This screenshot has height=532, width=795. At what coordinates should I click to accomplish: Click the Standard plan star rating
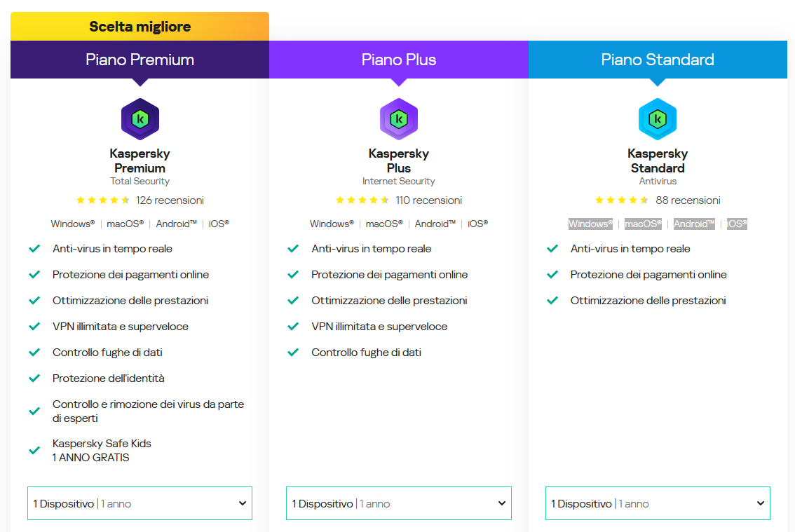(622, 200)
